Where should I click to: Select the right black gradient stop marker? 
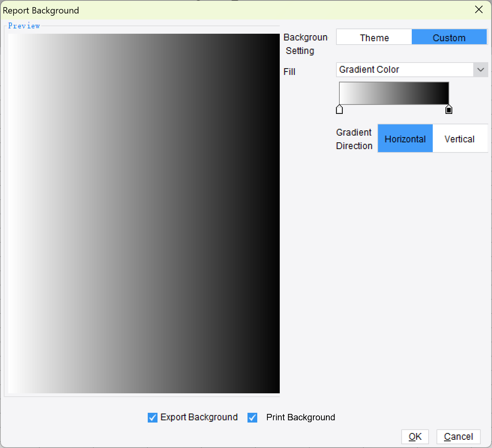tap(448, 109)
